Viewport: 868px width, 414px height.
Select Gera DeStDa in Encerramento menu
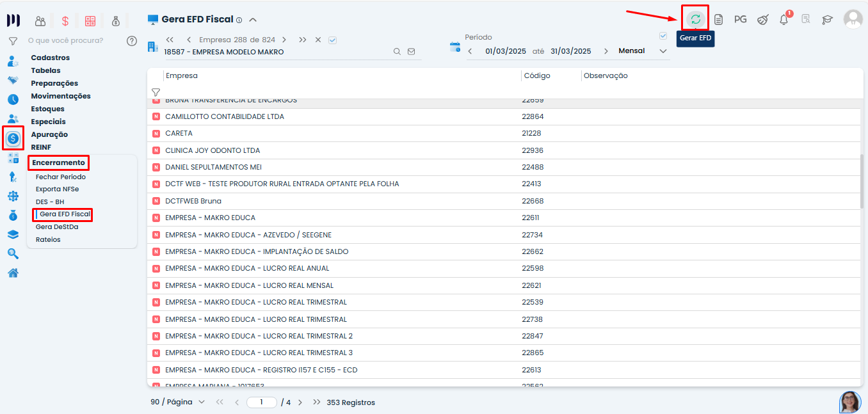coord(57,227)
